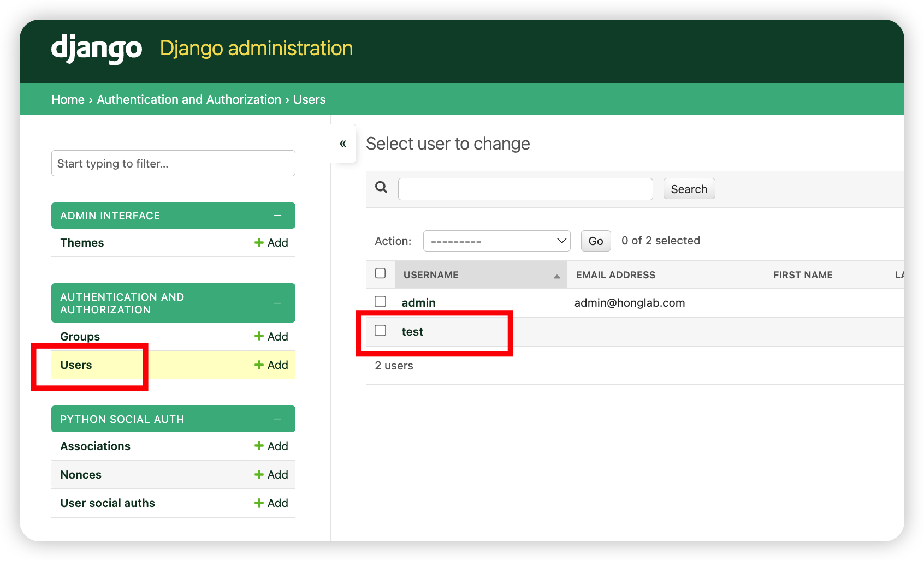Image resolution: width=924 pixels, height=561 pixels.
Task: Open Nonces in sidebar
Action: click(81, 475)
